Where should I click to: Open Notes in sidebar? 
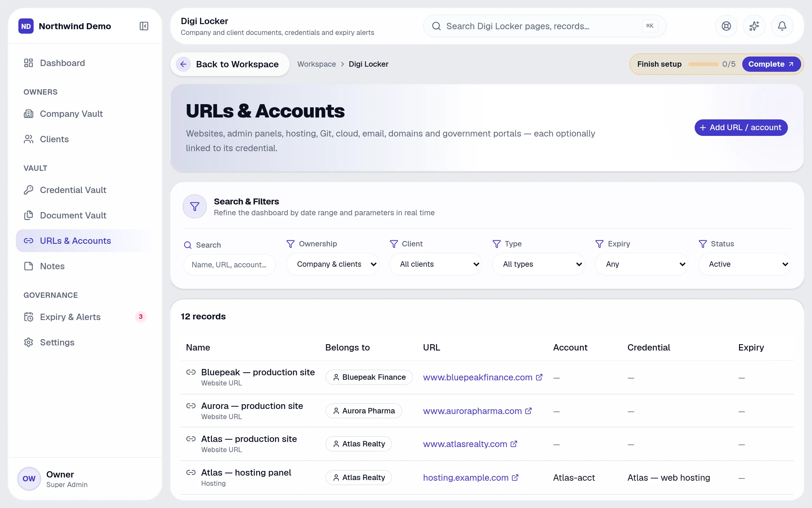pos(85,266)
